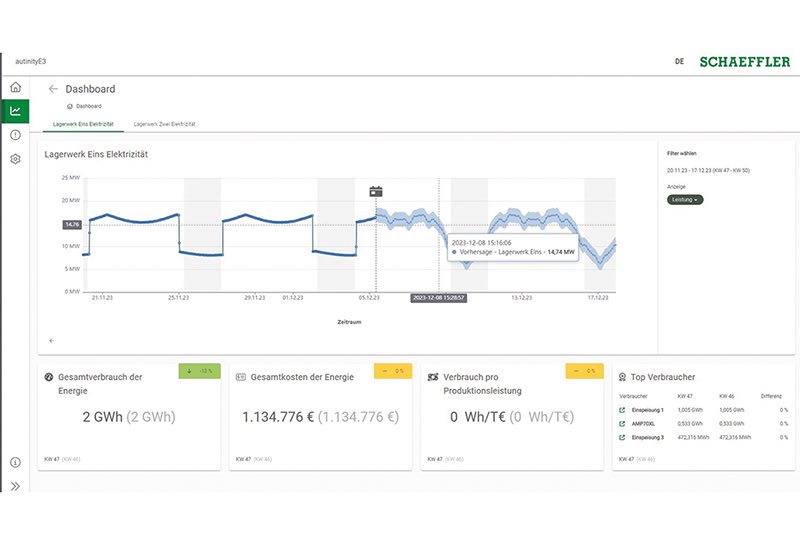
Task: Click the 2023-12-08 timestamp marker on the axis
Action: click(x=438, y=298)
